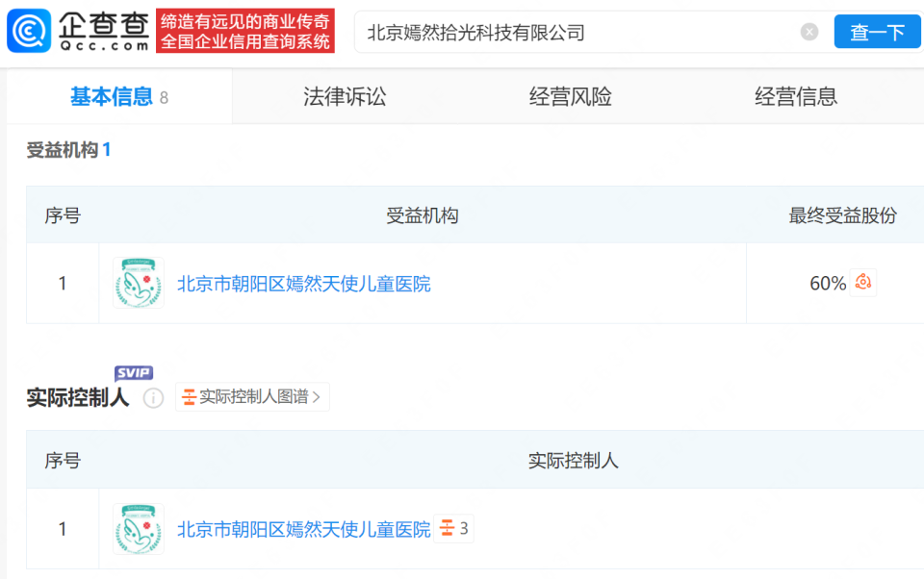Open the Qcc.com logo home link
The height and width of the screenshot is (579, 924).
coord(78,31)
